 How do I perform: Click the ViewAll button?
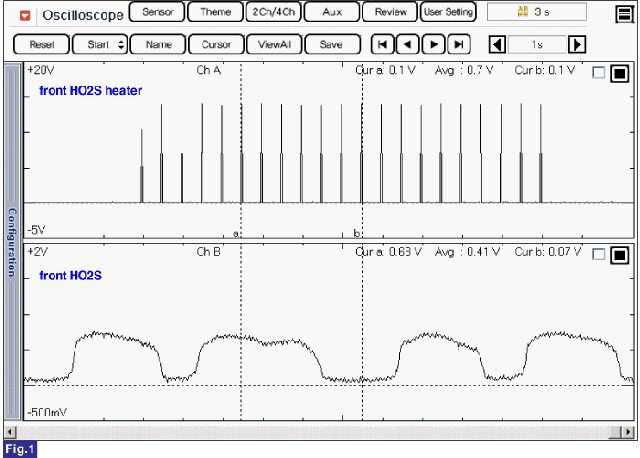tap(274, 44)
